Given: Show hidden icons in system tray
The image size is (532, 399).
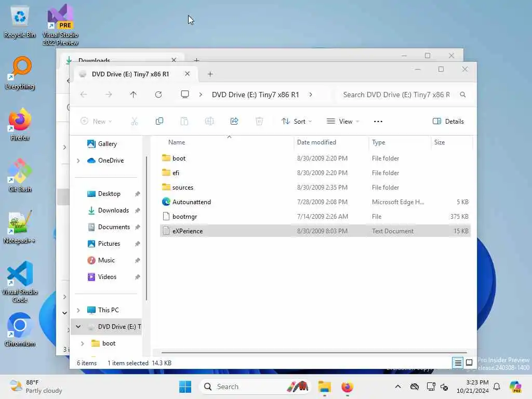Looking at the screenshot, I should (398, 387).
